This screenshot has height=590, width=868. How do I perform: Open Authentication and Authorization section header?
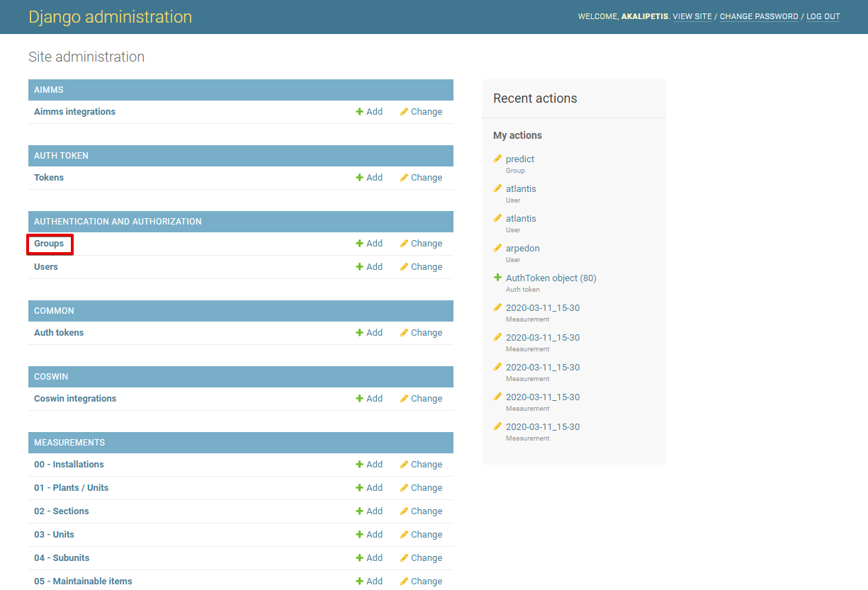click(x=118, y=222)
